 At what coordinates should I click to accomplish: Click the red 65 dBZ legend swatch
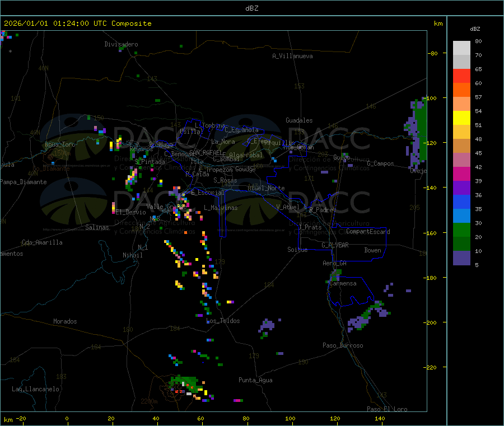[x=461, y=76]
